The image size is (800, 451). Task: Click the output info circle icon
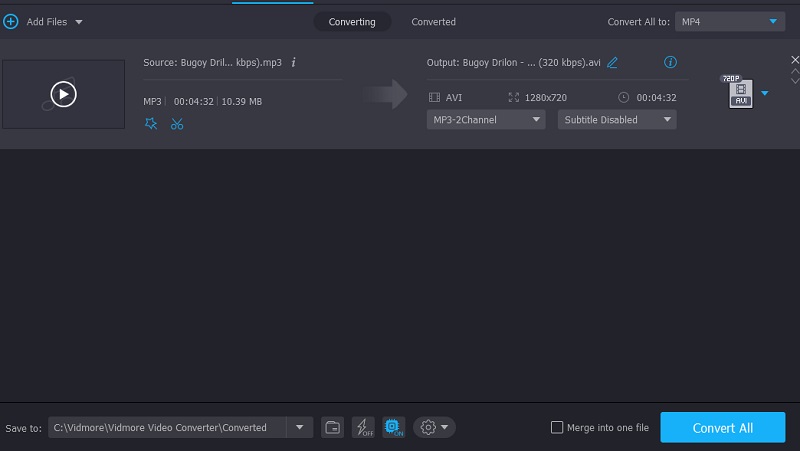(x=670, y=62)
